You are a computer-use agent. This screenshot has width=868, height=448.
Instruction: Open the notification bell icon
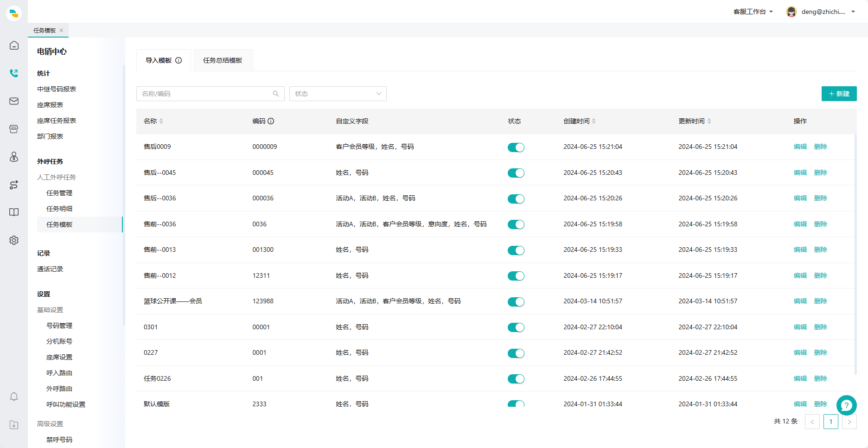click(x=14, y=397)
